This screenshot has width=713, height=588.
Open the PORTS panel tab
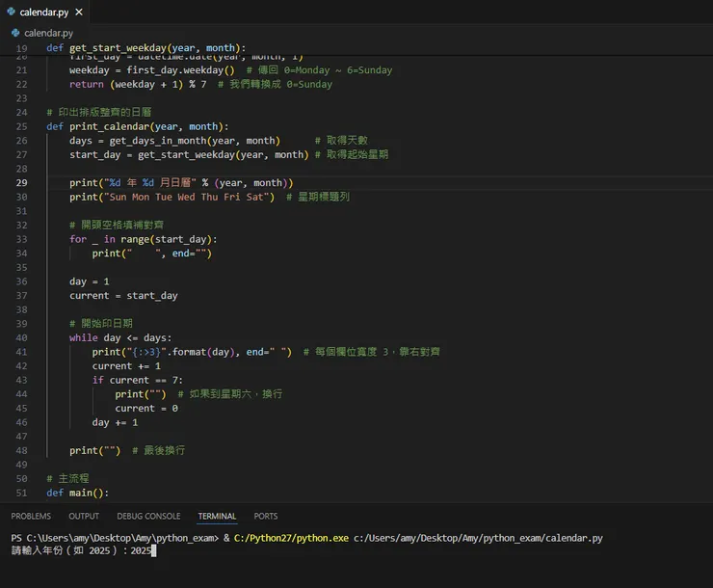click(x=266, y=517)
